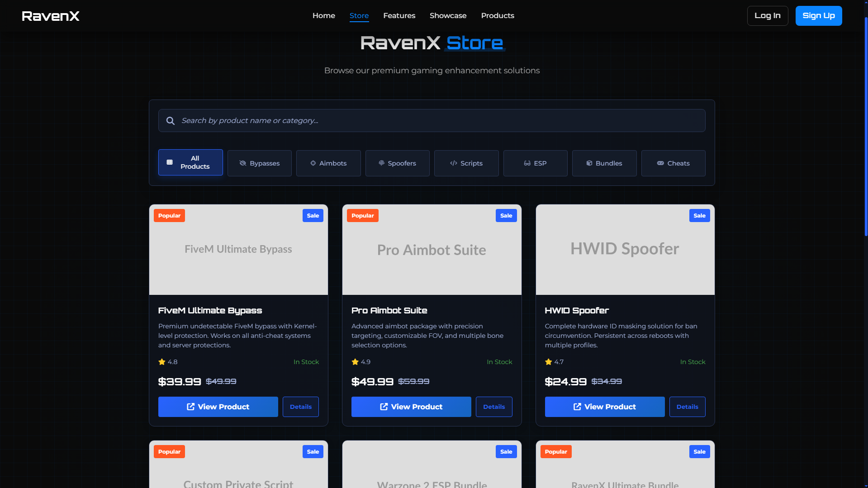
Task: Open the Features nav link
Action: pyautogui.click(x=399, y=15)
